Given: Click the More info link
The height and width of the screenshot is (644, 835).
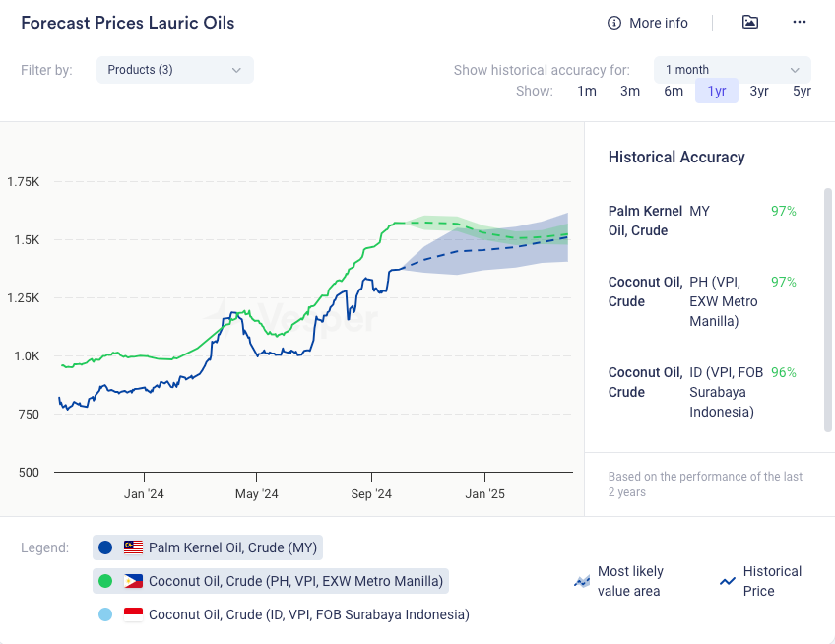Looking at the screenshot, I should point(659,23).
